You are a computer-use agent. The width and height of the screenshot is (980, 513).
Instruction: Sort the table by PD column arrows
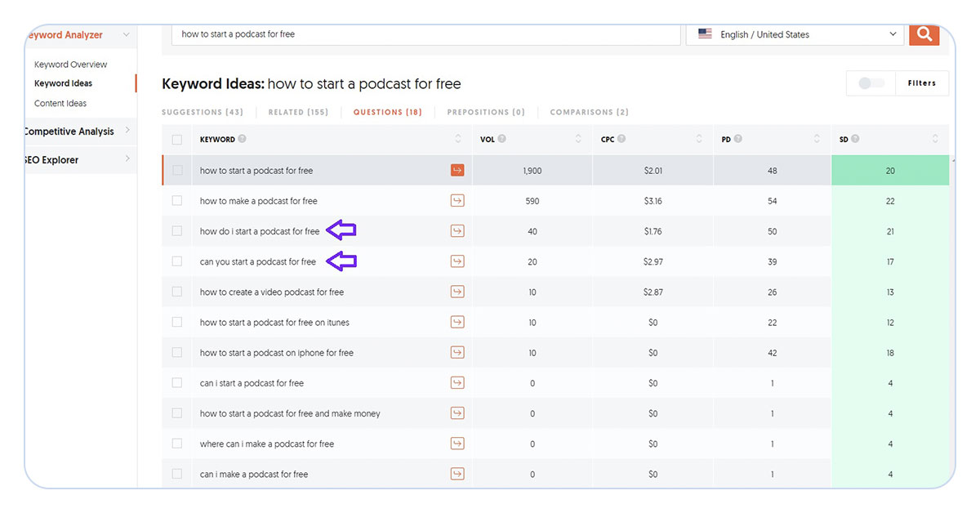coord(817,140)
